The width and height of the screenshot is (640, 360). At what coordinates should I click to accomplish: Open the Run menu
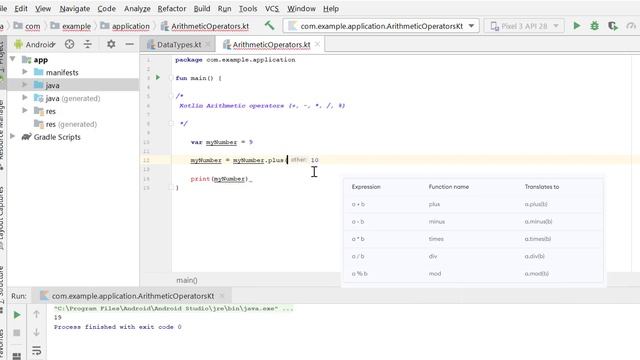[x=224, y=9]
